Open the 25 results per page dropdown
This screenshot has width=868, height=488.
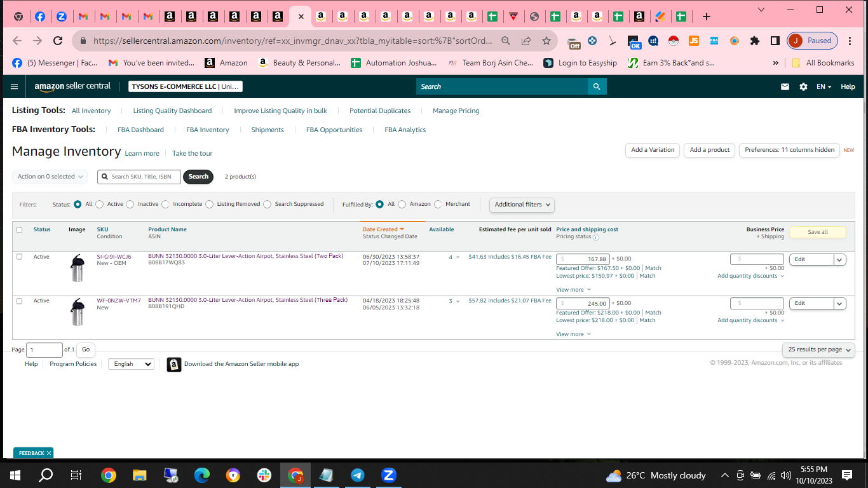click(818, 349)
